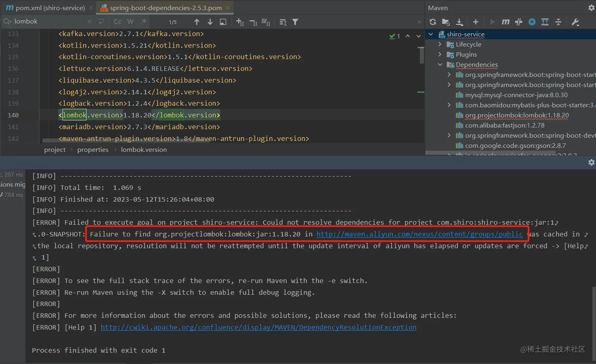Go to next search occurrence arrow
Image resolution: width=596 pixels, height=364 pixels.
(210, 22)
